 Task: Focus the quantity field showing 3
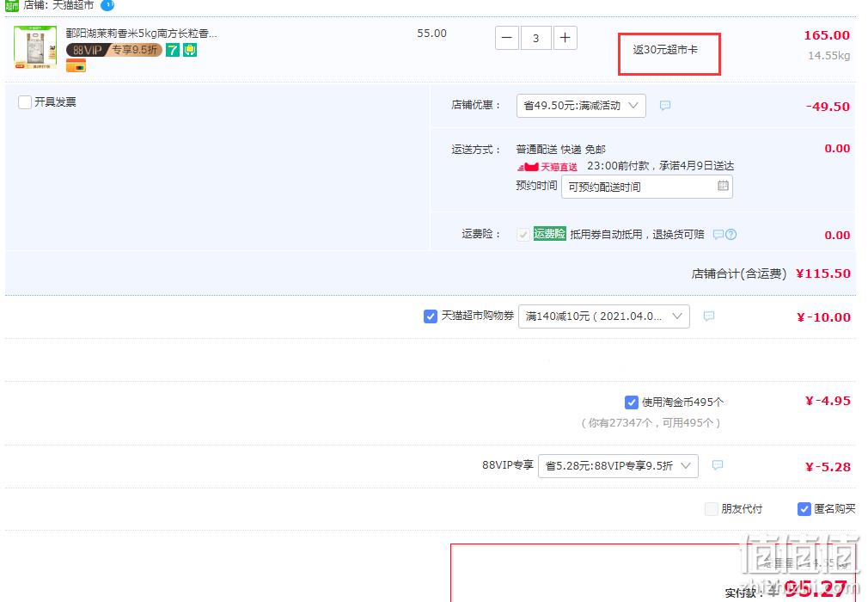pos(536,38)
